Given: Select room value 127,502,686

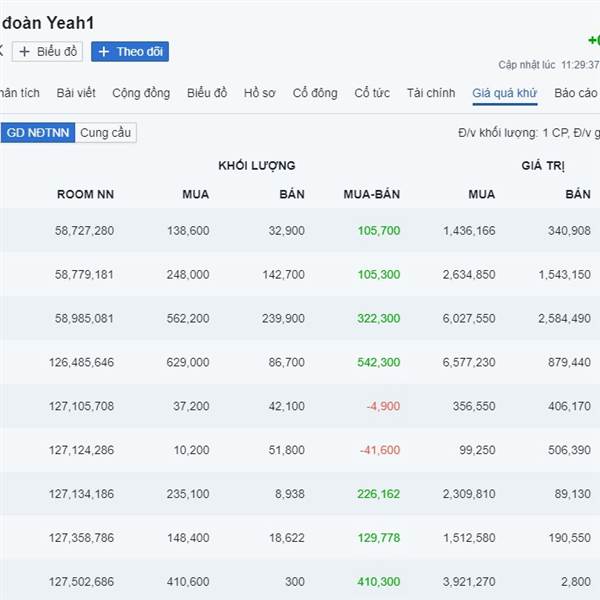Looking at the screenshot, I should pos(82,582).
